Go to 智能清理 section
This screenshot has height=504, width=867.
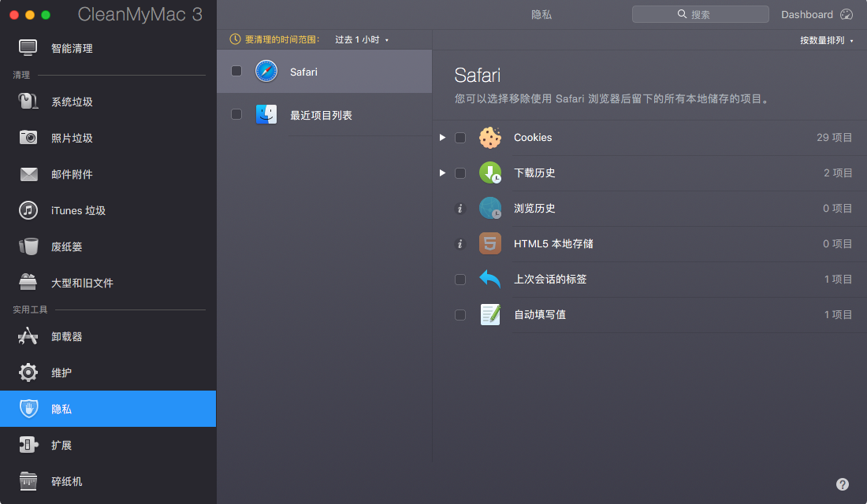pyautogui.click(x=72, y=48)
